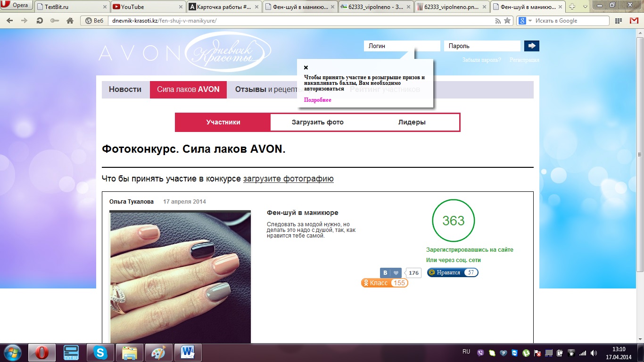
Task: Open Viber from the system tray
Action: click(481, 353)
